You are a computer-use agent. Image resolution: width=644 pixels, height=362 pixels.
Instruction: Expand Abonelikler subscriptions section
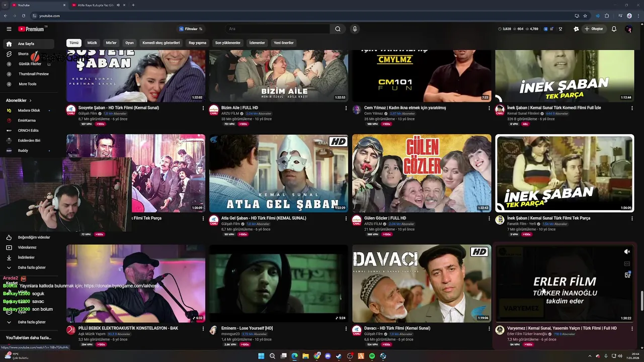tap(19, 101)
